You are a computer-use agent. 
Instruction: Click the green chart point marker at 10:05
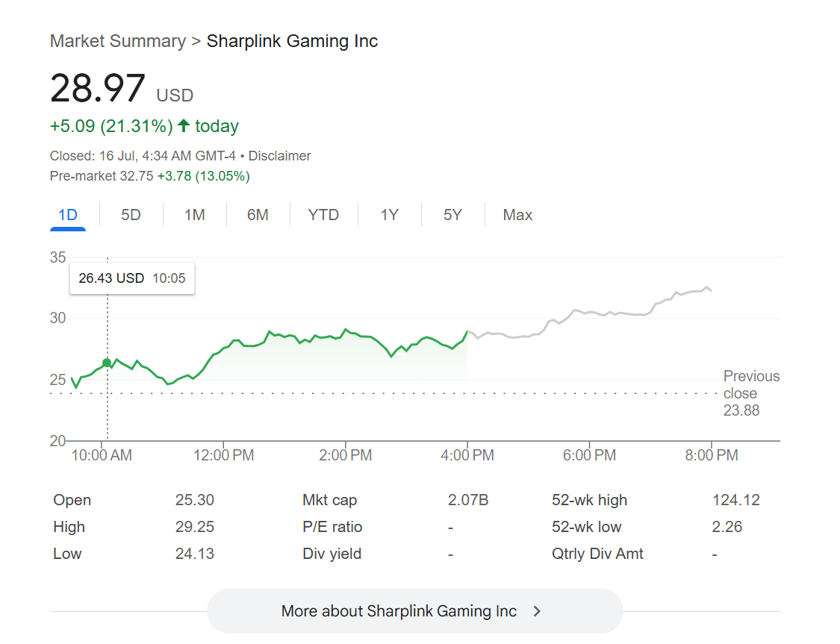(107, 363)
